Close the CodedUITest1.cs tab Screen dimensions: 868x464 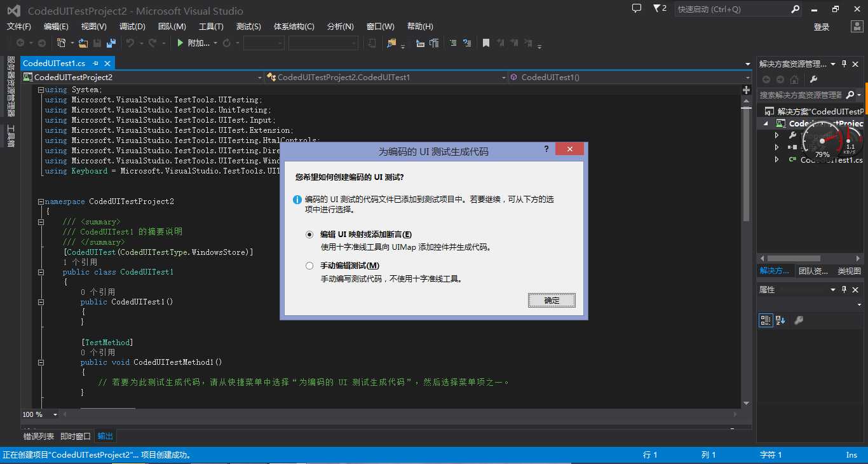[107, 64]
